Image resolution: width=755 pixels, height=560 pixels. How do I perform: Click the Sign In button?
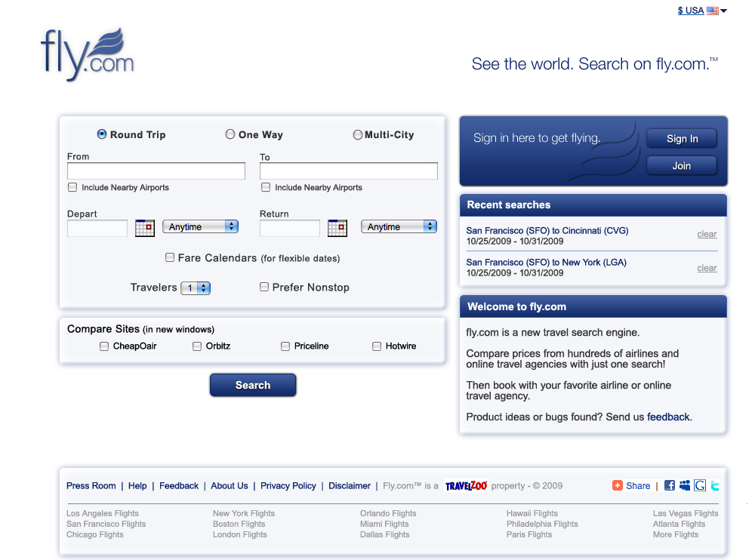682,139
